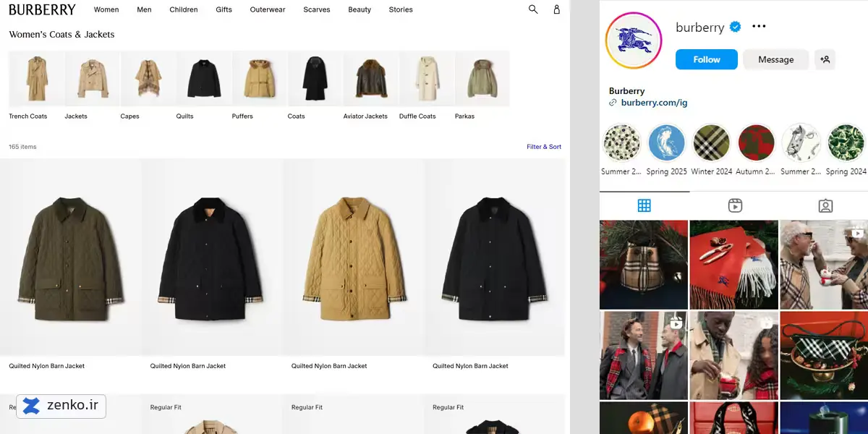Select the Jackets category thumbnail
This screenshot has width=868, height=434.
coord(92,79)
